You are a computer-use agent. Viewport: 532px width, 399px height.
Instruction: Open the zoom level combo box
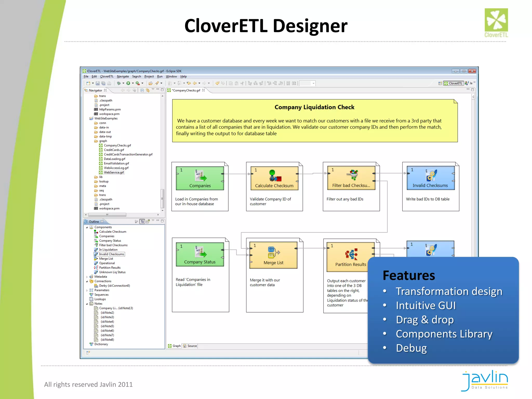click(308, 83)
